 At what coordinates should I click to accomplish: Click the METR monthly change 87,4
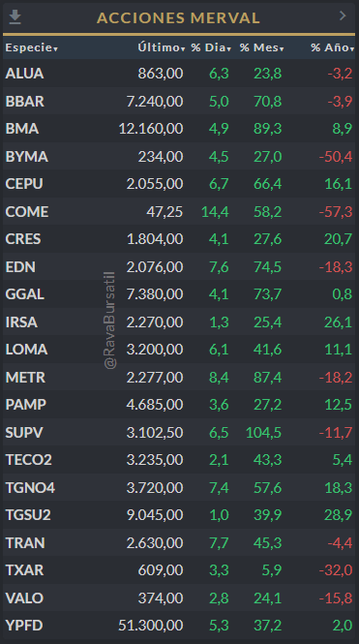point(267,377)
